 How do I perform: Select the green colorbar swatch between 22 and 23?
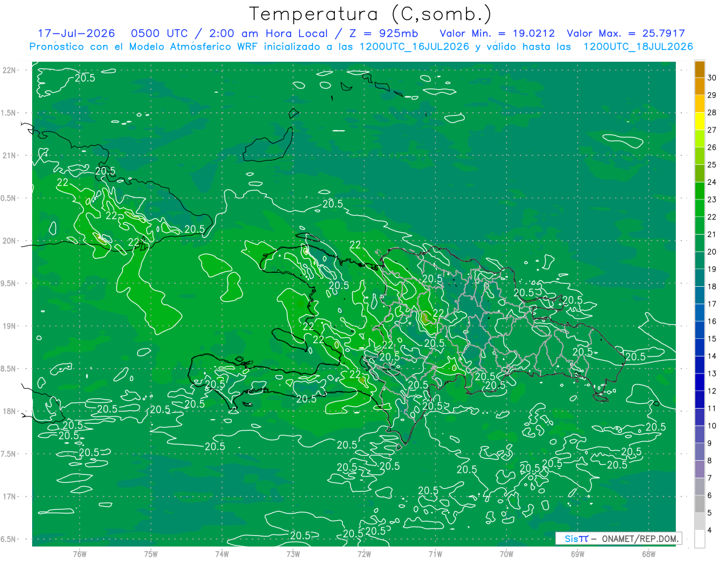pos(699,209)
